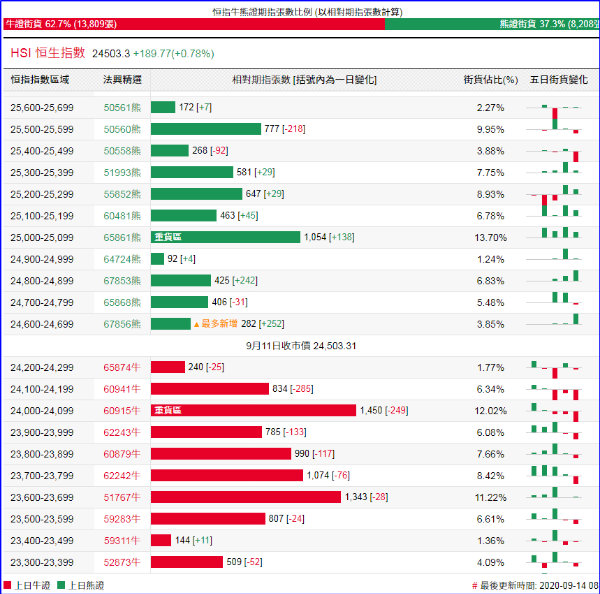
Task: Open the 50560熊 bear certificate link
Action: click(122, 129)
